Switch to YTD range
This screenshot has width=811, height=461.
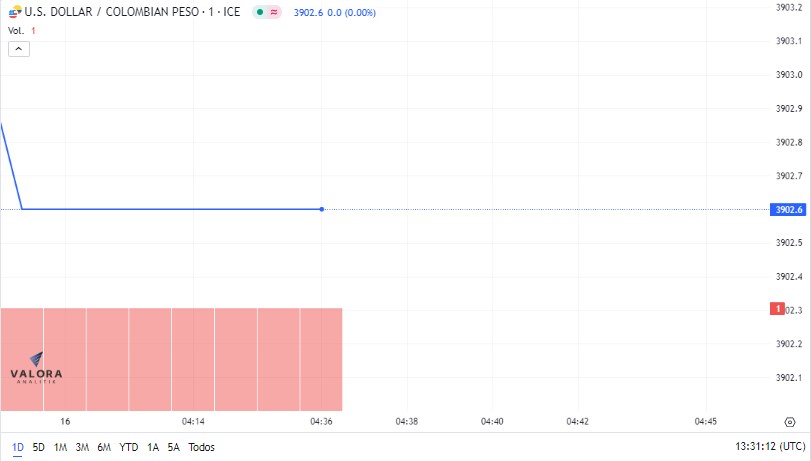[128, 447]
